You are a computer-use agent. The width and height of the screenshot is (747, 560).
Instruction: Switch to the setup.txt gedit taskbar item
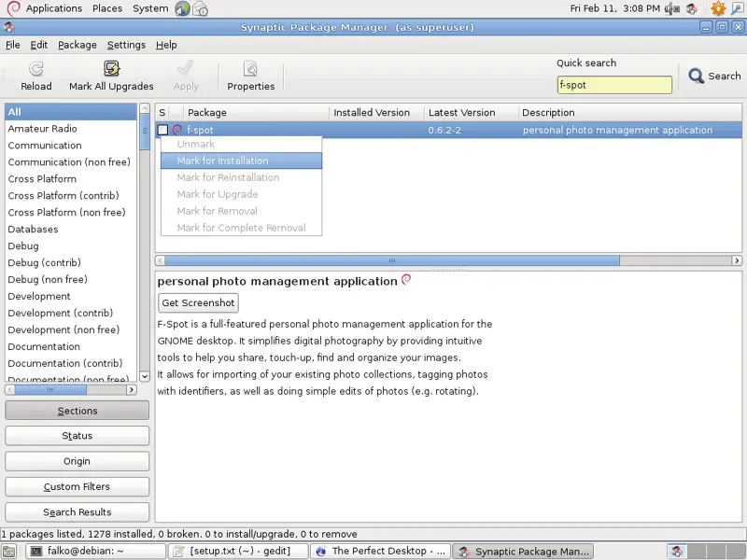(238, 552)
